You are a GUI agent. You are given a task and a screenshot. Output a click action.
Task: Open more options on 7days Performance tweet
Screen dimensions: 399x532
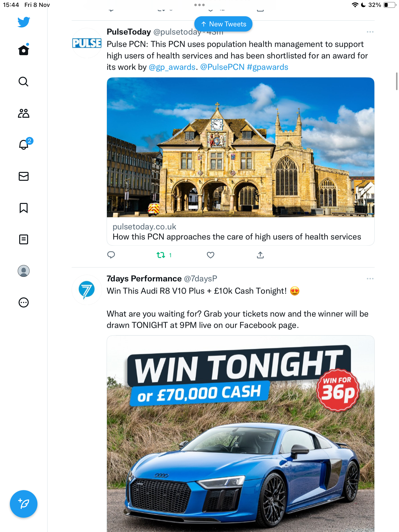click(370, 279)
